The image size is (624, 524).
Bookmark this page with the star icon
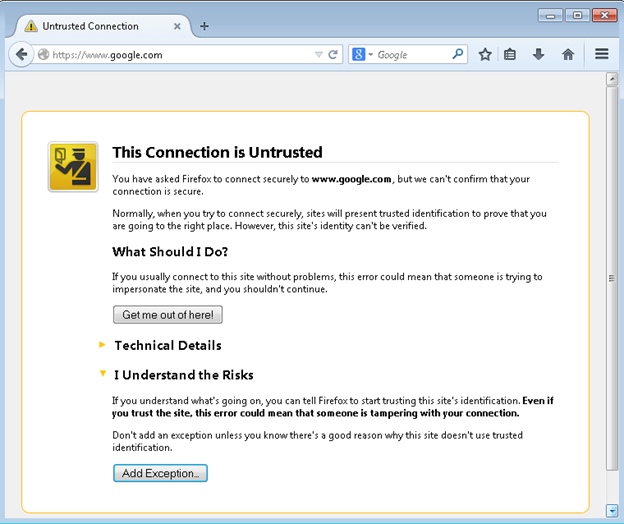485,55
